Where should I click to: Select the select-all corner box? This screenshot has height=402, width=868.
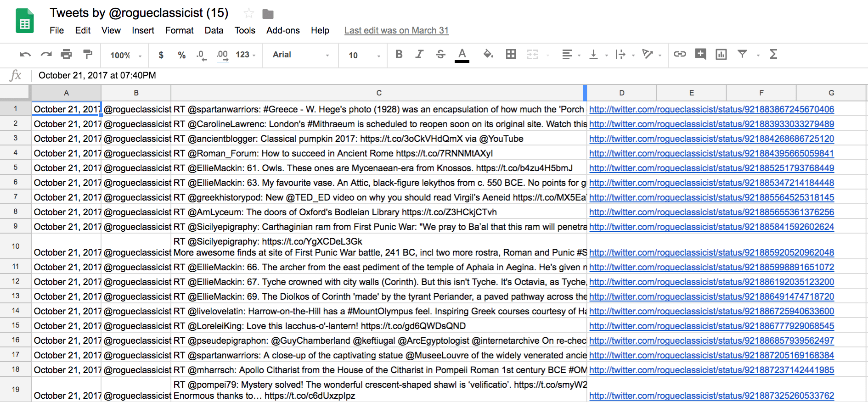pyautogui.click(x=15, y=93)
